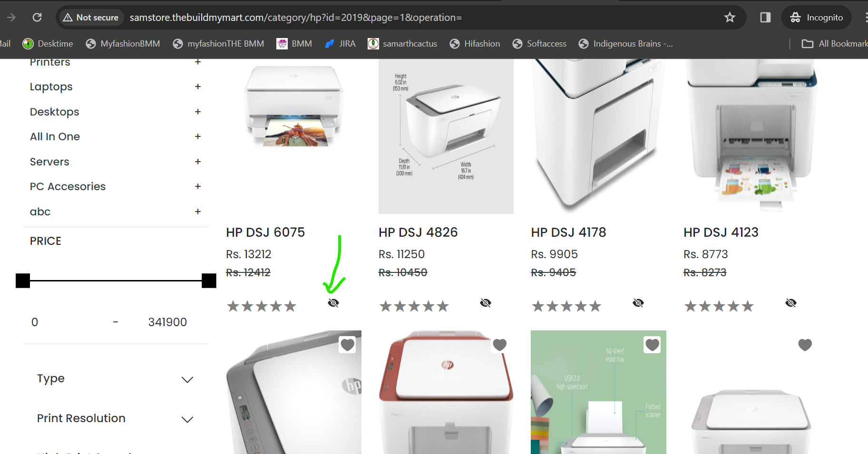868x454 pixels.
Task: Expand the PC Accesories category plus icon
Action: click(x=198, y=186)
